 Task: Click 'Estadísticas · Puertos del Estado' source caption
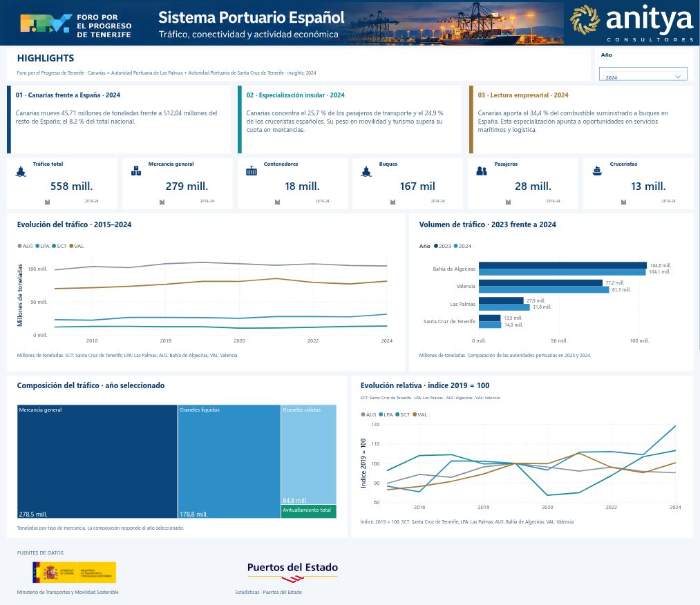tap(269, 592)
